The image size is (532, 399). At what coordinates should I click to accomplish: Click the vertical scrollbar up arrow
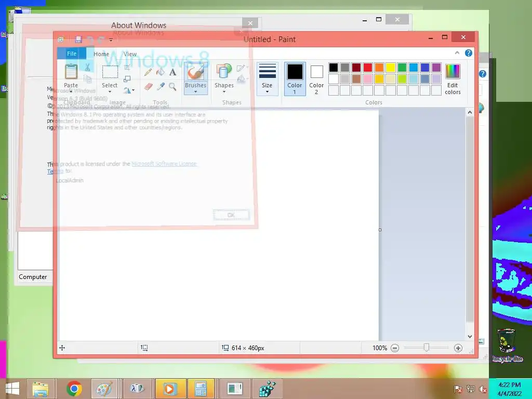(x=470, y=112)
